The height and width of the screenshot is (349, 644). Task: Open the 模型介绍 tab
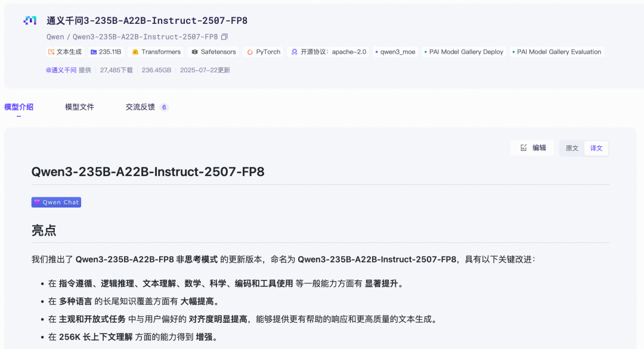point(18,107)
